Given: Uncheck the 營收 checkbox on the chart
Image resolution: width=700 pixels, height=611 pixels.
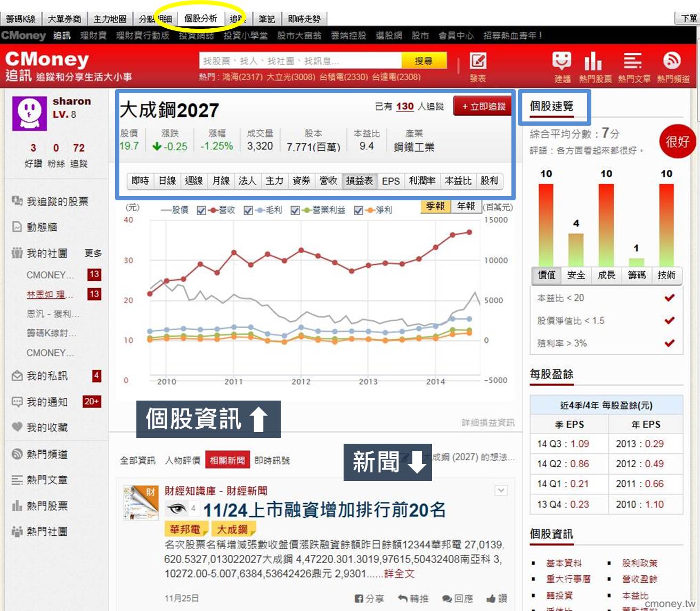Looking at the screenshot, I should pos(201,210).
